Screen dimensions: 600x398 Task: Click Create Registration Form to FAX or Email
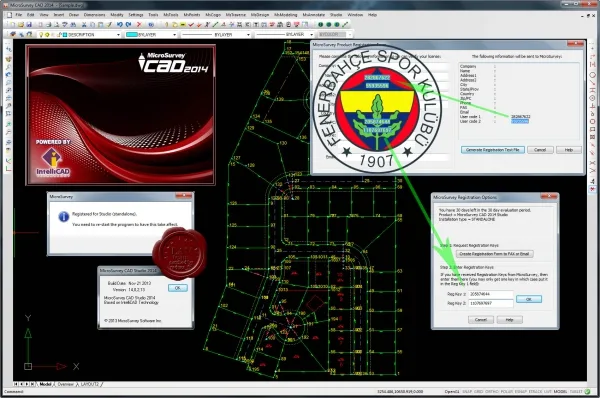[494, 254]
